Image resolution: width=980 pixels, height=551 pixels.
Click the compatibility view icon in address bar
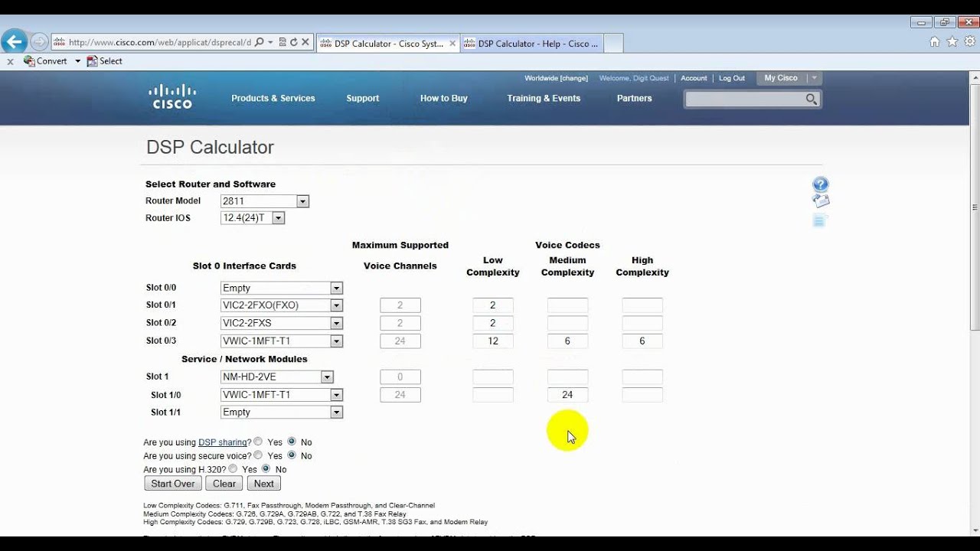(x=283, y=43)
